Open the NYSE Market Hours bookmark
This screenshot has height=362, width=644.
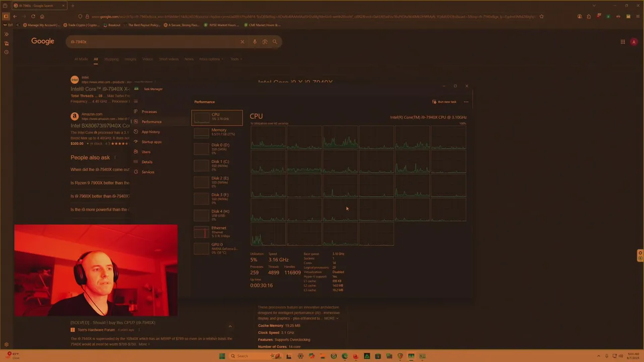pyautogui.click(x=222, y=25)
